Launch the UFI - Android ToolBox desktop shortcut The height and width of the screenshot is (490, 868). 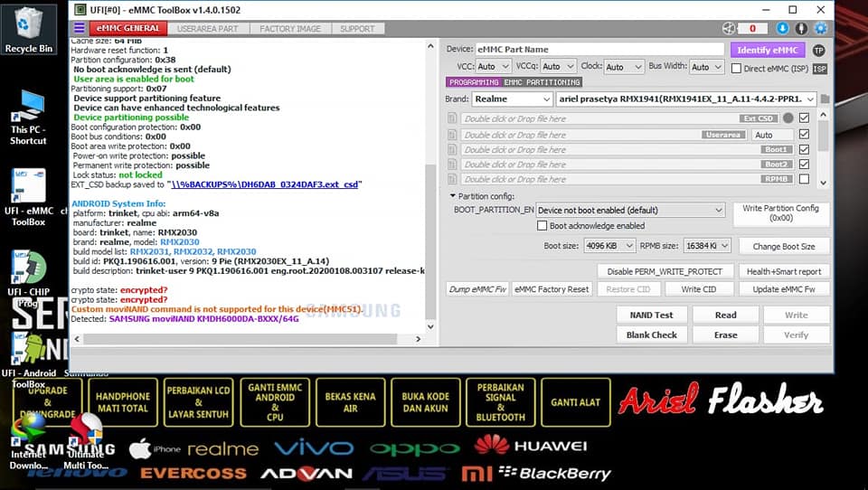[28, 360]
